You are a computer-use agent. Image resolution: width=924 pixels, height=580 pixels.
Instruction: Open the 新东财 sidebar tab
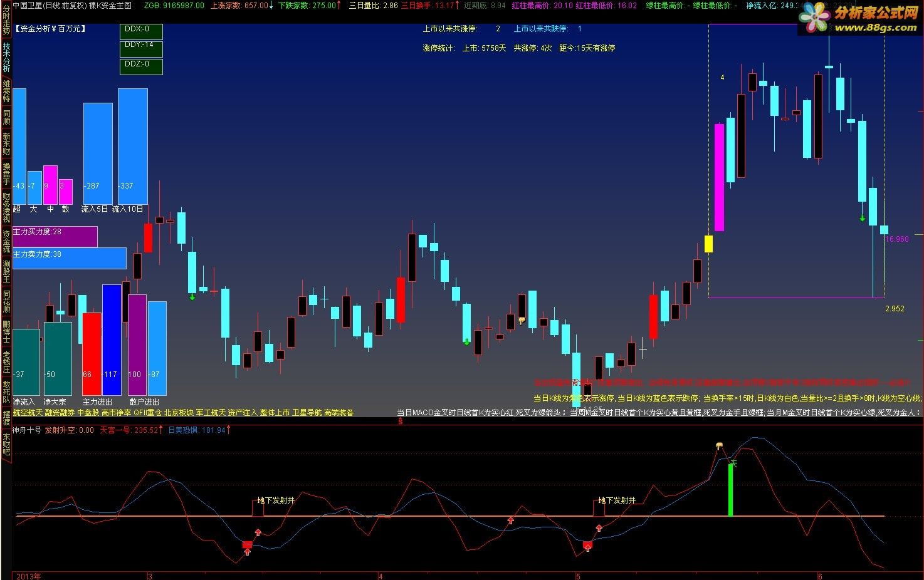pyautogui.click(x=6, y=143)
